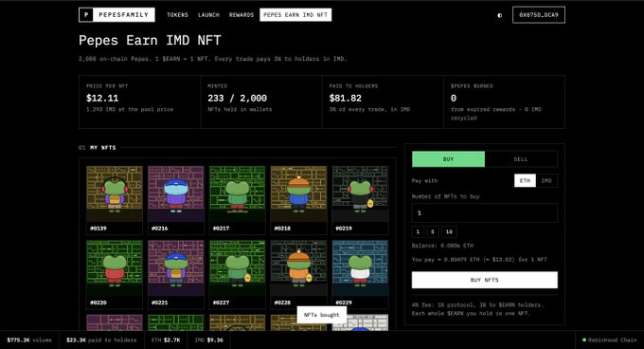
Task: Click the Pepes Earn IMD NFT page heading
Action: tap(150, 40)
